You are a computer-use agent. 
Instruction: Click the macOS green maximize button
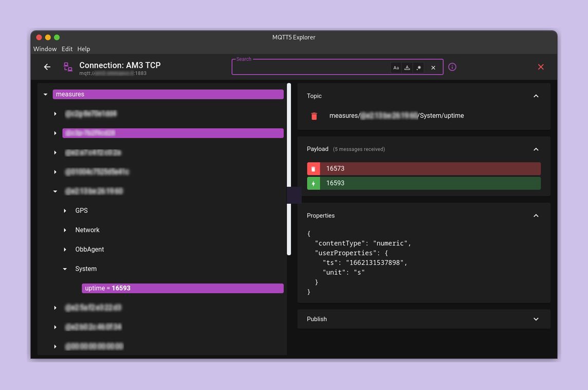tap(57, 37)
